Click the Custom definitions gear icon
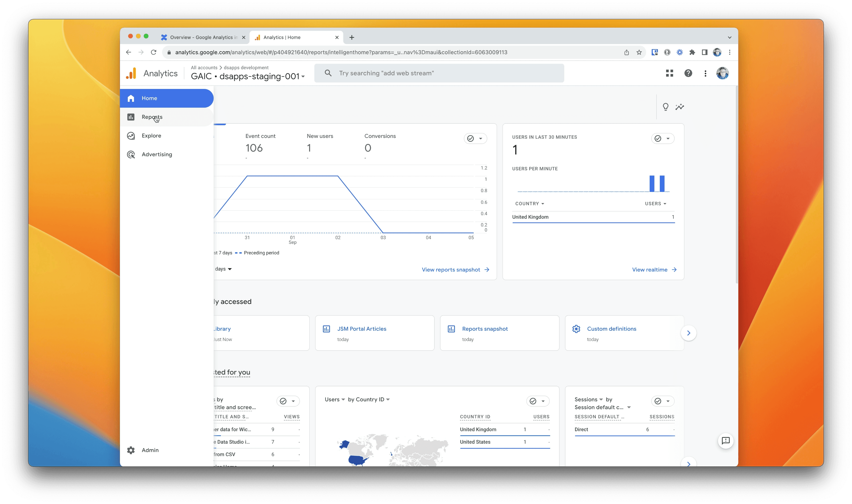 pos(576,329)
